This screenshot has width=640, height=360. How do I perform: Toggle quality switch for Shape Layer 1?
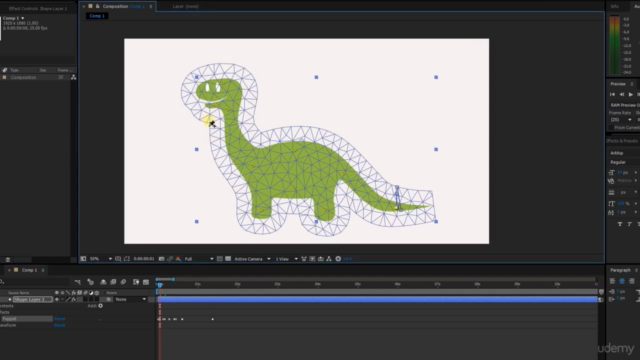coord(68,299)
